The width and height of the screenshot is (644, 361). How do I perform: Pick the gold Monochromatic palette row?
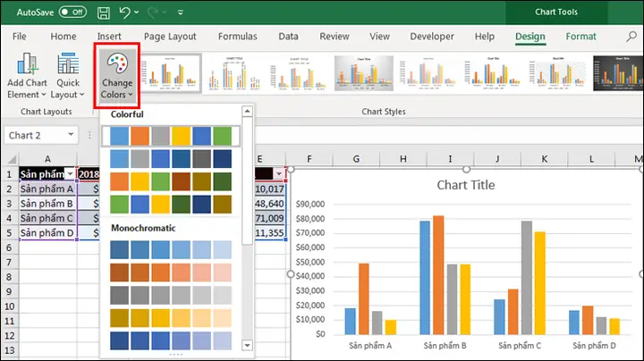point(171,318)
